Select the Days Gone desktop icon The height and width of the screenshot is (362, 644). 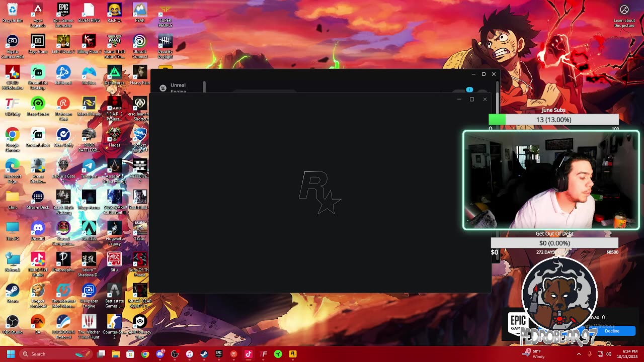(x=38, y=44)
